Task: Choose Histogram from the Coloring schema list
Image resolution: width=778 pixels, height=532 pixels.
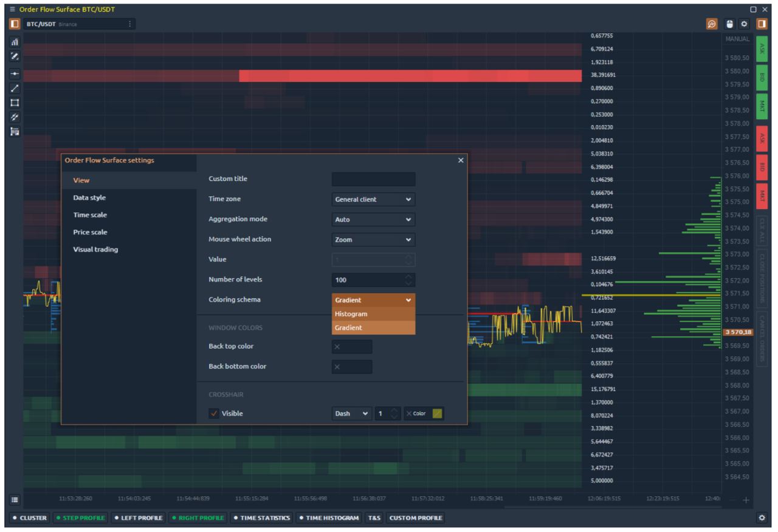Action: [373, 314]
